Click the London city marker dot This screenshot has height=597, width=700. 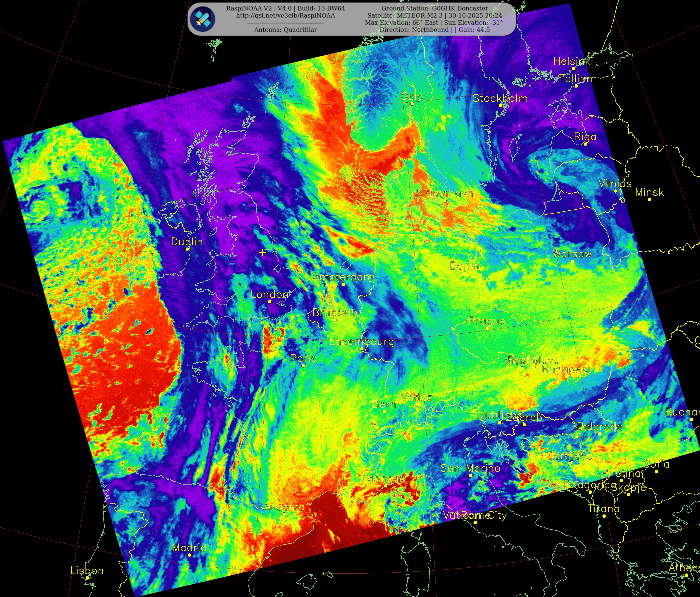(x=270, y=302)
